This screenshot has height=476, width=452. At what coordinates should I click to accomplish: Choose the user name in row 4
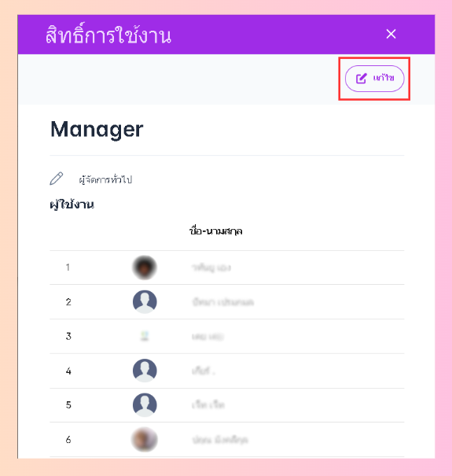point(204,371)
